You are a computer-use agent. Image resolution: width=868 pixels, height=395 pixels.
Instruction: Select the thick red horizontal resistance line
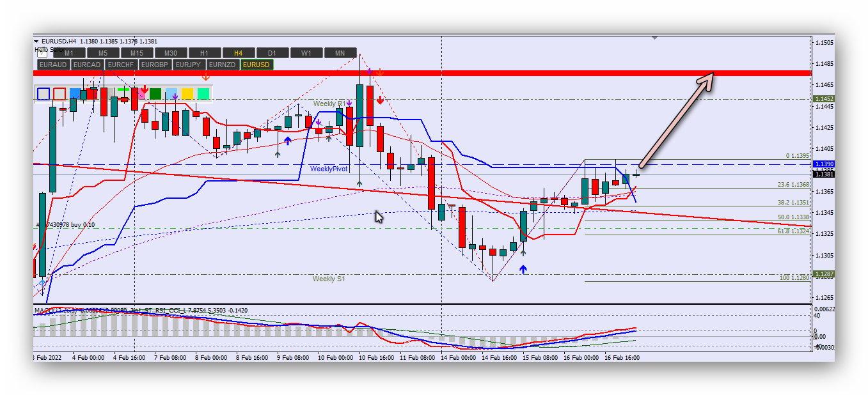click(448, 73)
